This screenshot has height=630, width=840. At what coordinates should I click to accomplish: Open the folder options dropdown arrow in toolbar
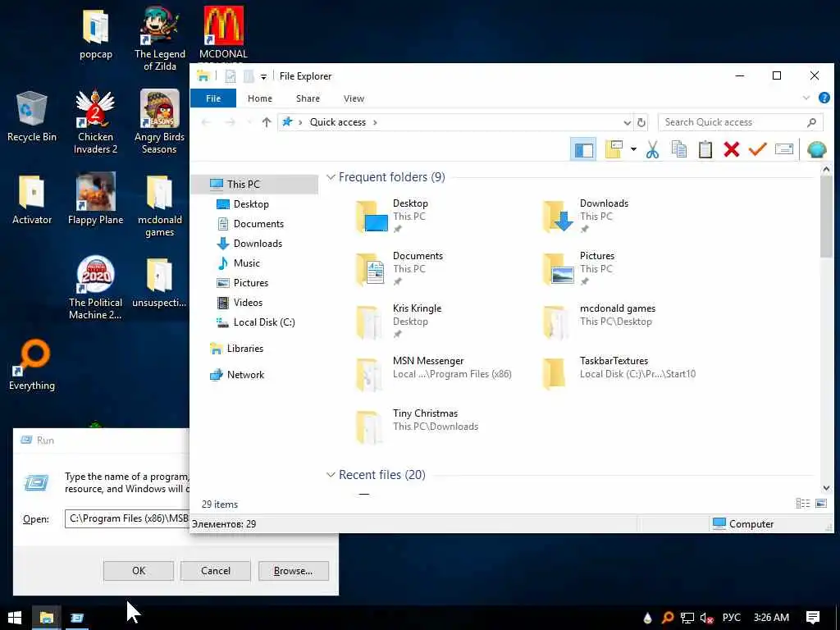point(633,149)
